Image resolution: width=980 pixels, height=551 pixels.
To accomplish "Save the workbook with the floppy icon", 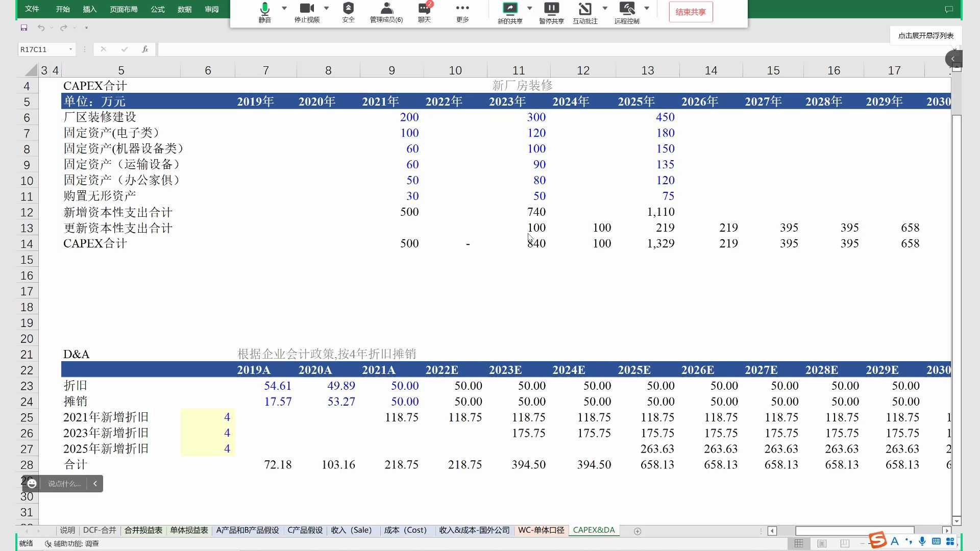I will pyautogui.click(x=24, y=28).
